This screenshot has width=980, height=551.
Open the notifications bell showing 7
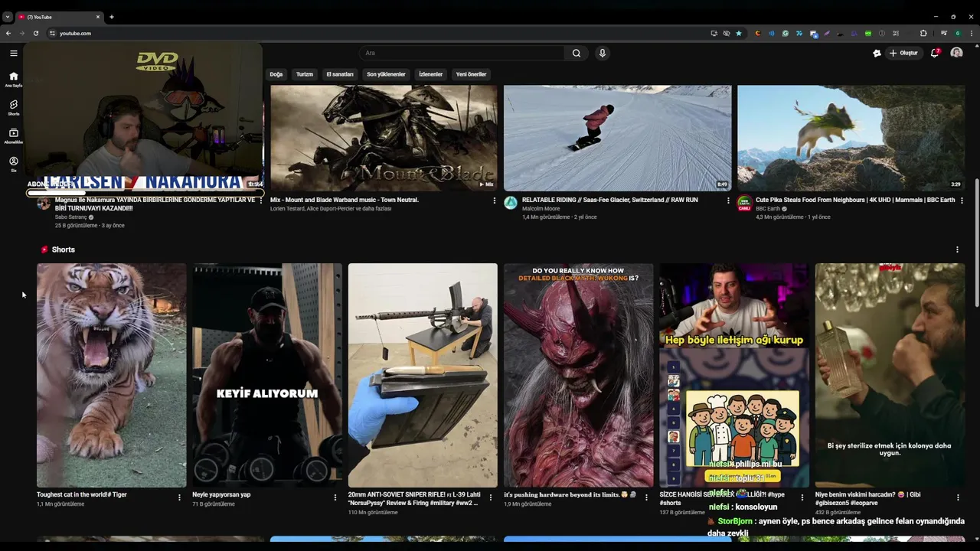tap(935, 53)
